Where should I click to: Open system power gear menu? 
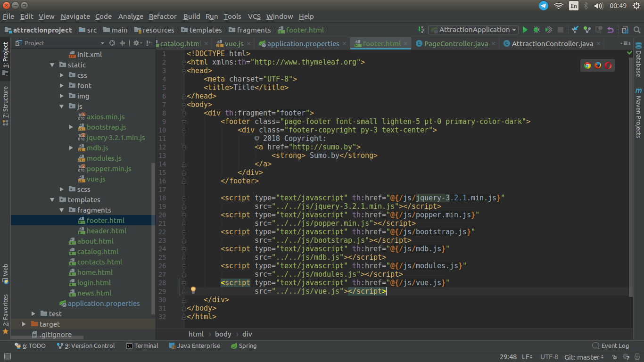tap(636, 6)
